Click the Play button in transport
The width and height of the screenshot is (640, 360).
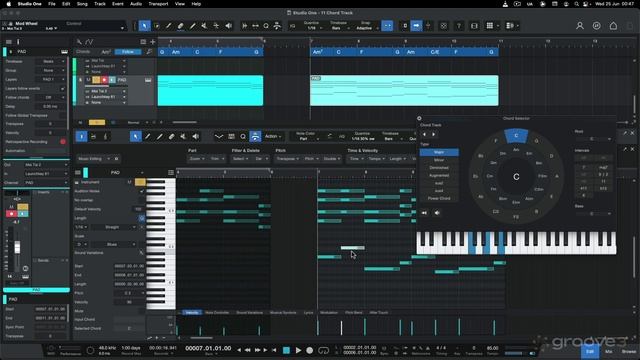(x=298, y=350)
